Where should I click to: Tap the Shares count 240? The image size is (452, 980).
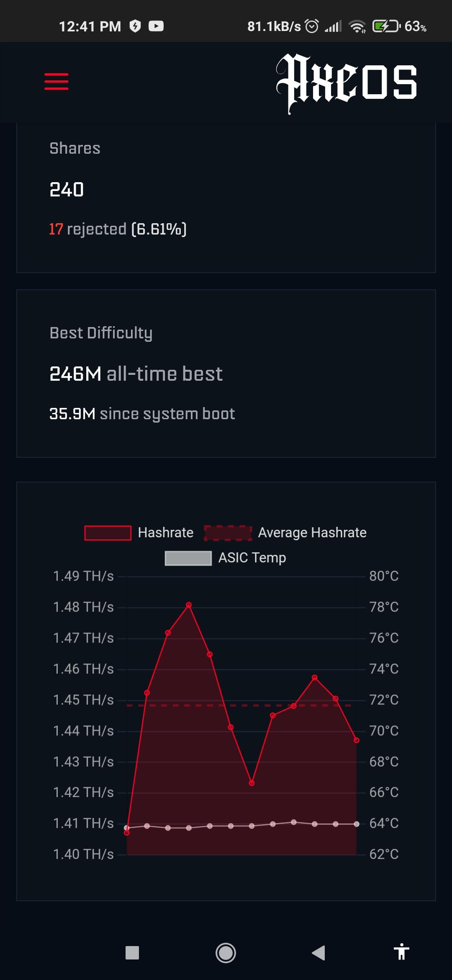(x=67, y=190)
